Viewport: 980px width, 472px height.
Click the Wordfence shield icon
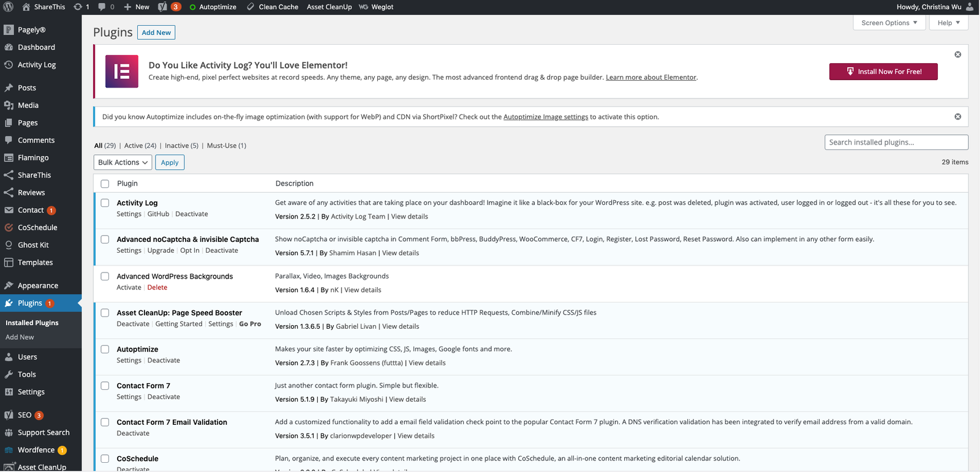pyautogui.click(x=9, y=450)
